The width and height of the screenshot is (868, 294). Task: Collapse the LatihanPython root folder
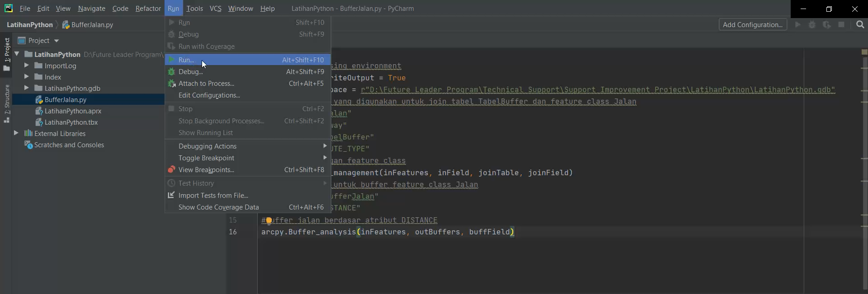[x=17, y=54]
